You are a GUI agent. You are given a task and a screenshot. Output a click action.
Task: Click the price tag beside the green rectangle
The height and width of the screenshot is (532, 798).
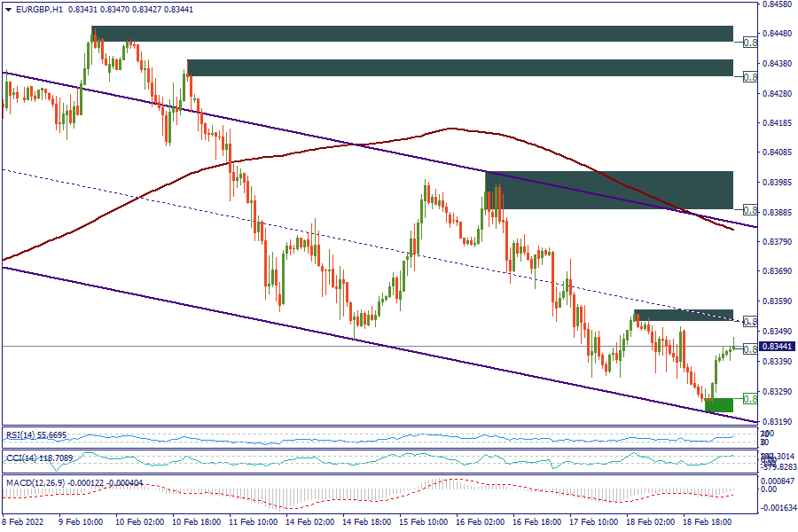coord(749,398)
